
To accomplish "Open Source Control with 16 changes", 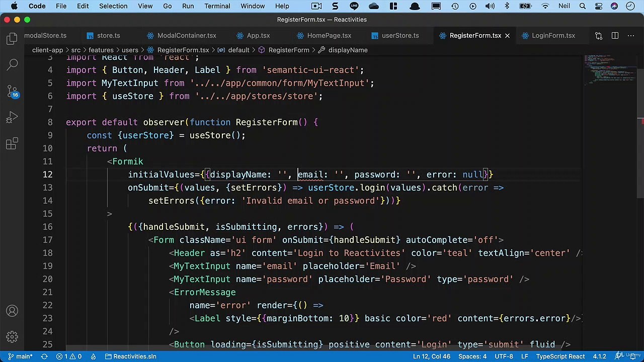I will [12, 92].
